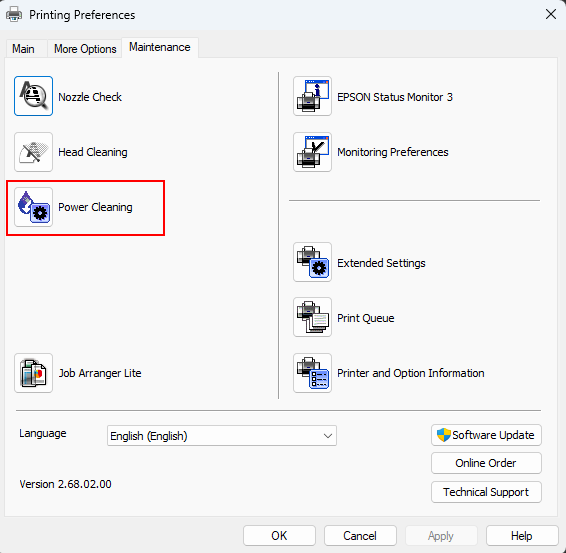This screenshot has width=566, height=553.
Task: Expand the Language dropdown
Action: coord(222,436)
